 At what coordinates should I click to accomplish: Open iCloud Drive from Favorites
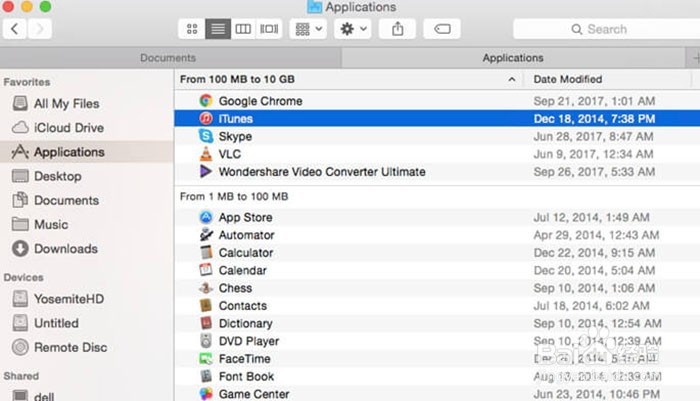pos(68,128)
